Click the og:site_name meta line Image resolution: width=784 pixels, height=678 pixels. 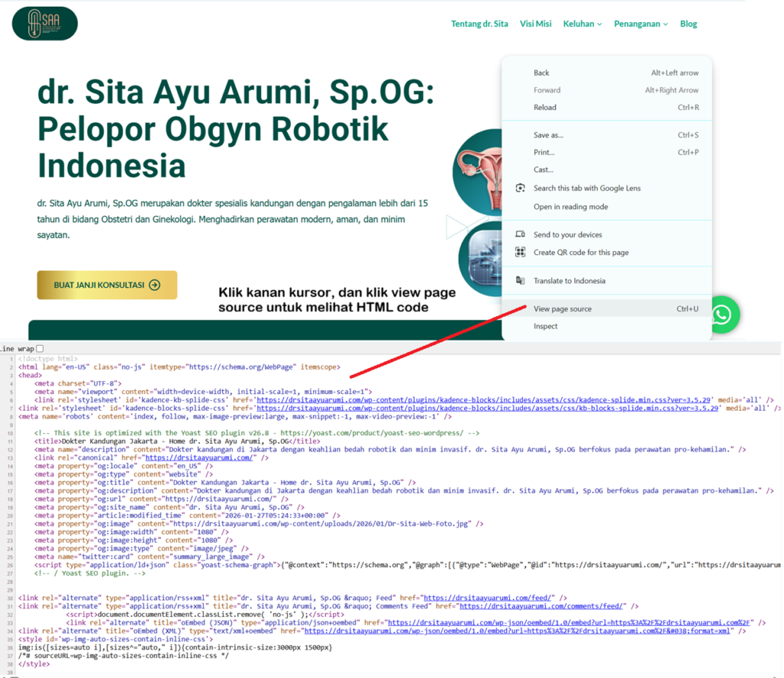tap(169, 507)
